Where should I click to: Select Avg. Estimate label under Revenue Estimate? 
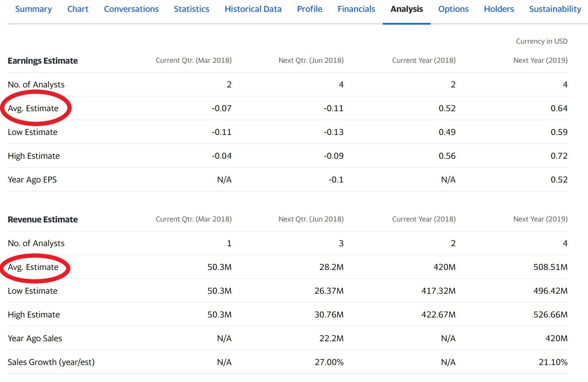[x=33, y=267]
